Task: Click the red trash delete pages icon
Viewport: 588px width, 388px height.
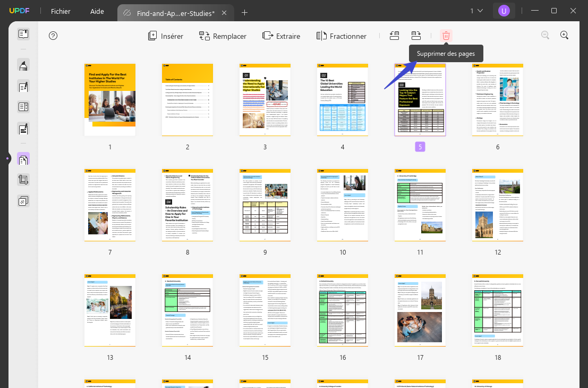Action: pos(446,36)
